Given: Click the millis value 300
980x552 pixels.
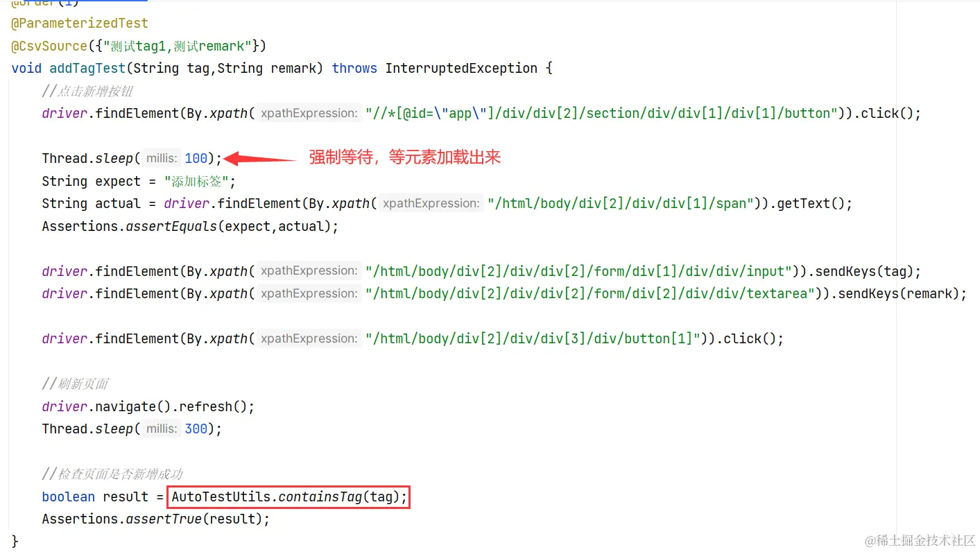Looking at the screenshot, I should point(196,429).
